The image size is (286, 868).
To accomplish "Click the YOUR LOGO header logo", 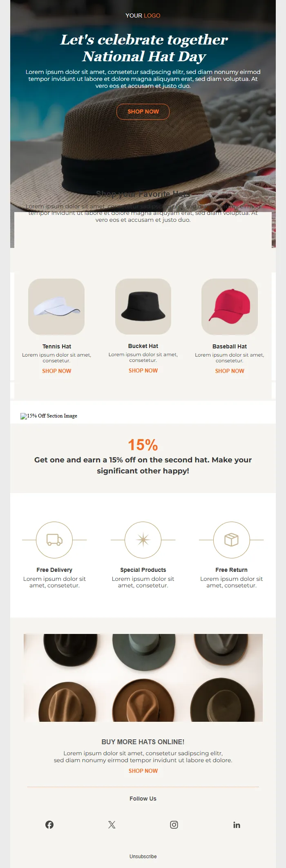I will pyautogui.click(x=143, y=16).
